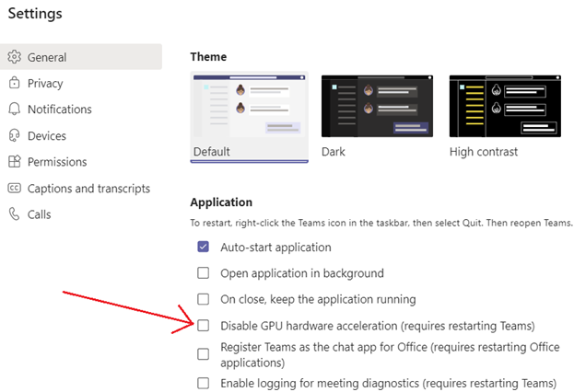Tick Disable GPU hardware acceleration checkbox
The width and height of the screenshot is (574, 392).
pos(204,326)
